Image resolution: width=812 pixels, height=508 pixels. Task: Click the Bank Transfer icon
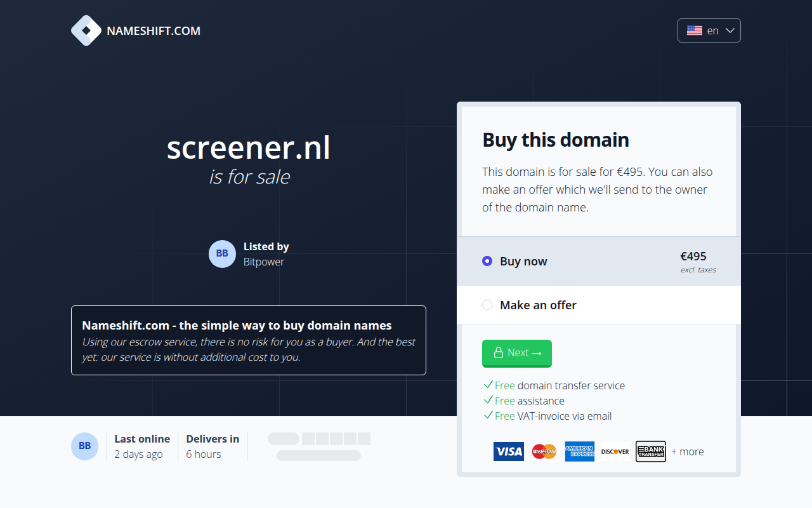[x=651, y=451]
